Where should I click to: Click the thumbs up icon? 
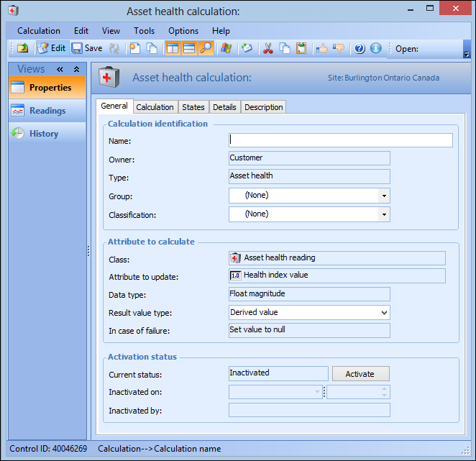(x=321, y=48)
